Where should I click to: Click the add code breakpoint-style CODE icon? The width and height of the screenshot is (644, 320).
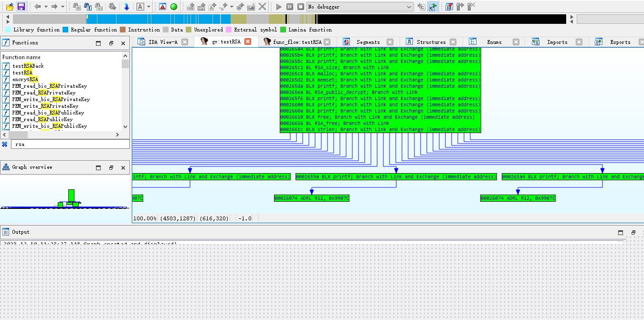pos(190,7)
